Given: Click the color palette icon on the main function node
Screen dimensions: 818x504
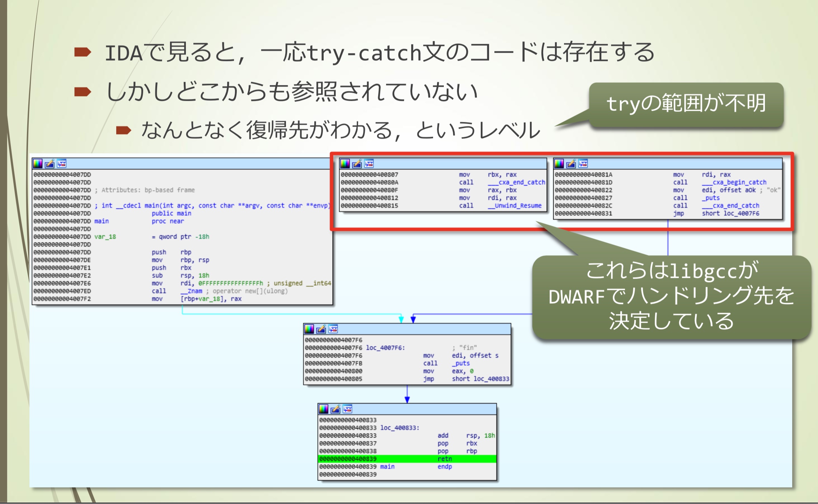Looking at the screenshot, I should (38, 164).
